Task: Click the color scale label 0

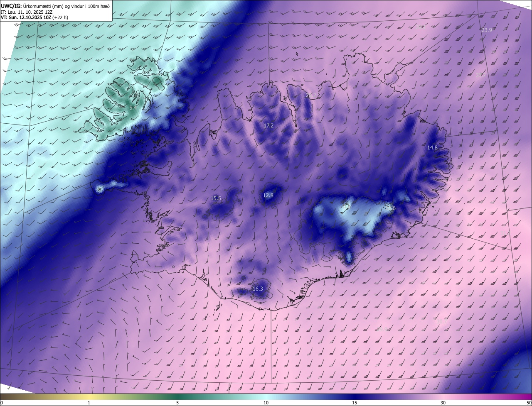Action: tap(1, 403)
